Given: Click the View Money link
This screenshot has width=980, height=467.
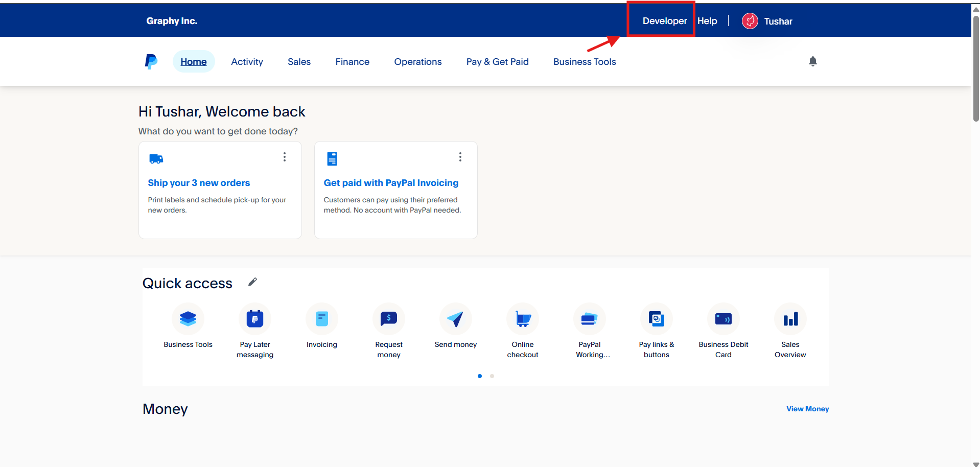Looking at the screenshot, I should [807, 409].
